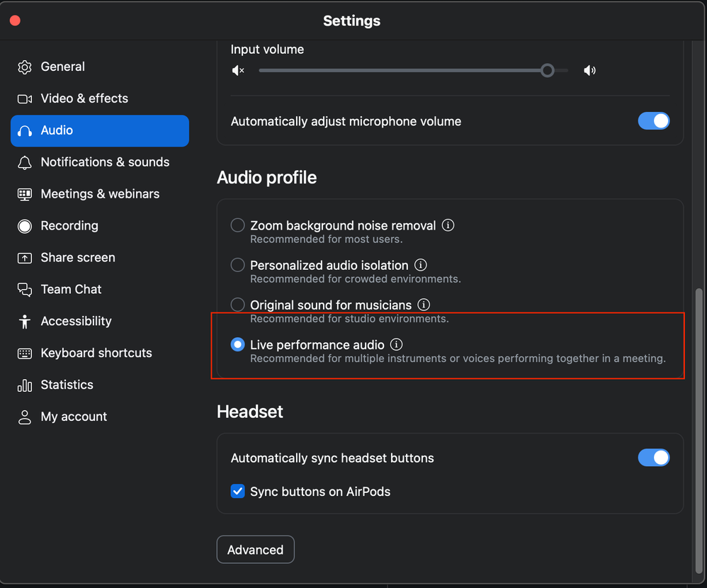Click the Statistics bar chart icon
Viewport: 707px width, 588px height.
coord(25,385)
